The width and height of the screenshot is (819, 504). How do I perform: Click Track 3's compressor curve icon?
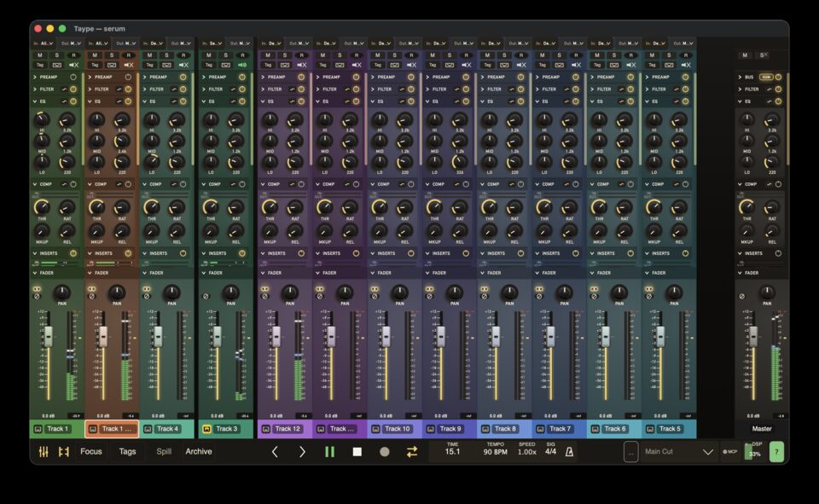233,184
